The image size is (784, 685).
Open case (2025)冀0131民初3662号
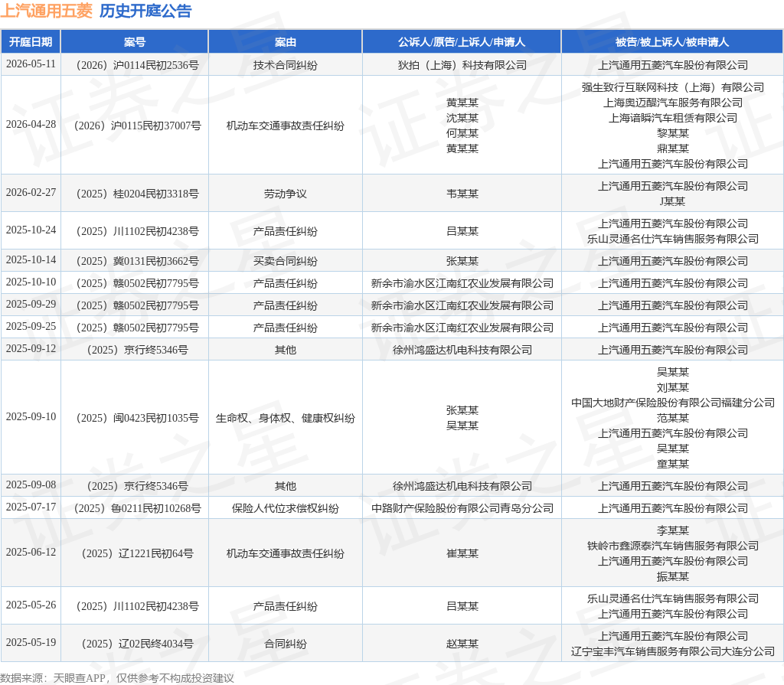[134, 261]
